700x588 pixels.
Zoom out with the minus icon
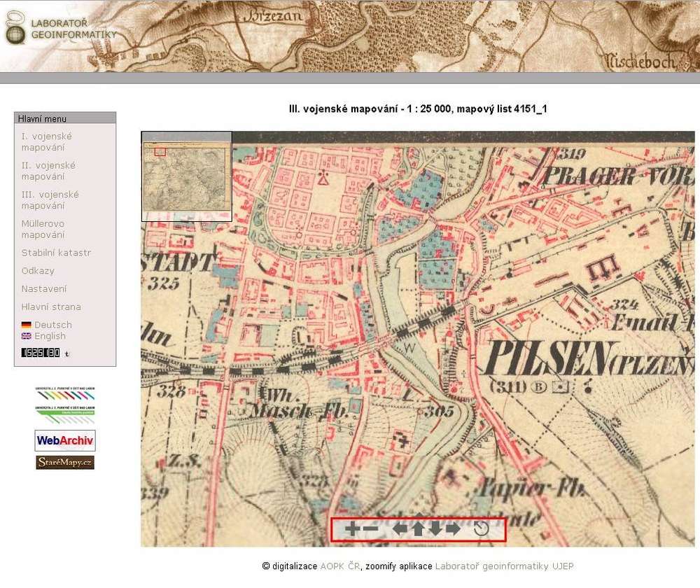(370, 529)
